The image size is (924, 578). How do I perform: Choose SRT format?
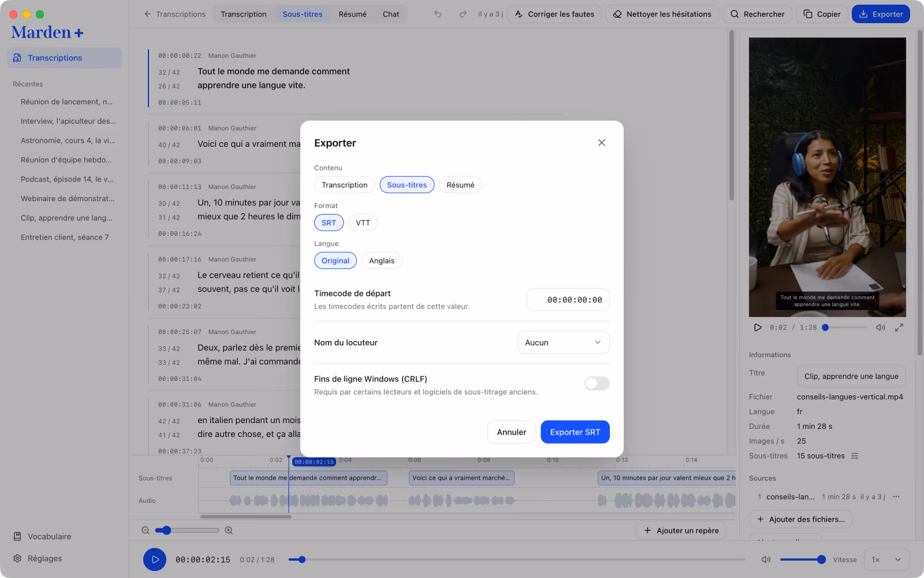click(329, 223)
